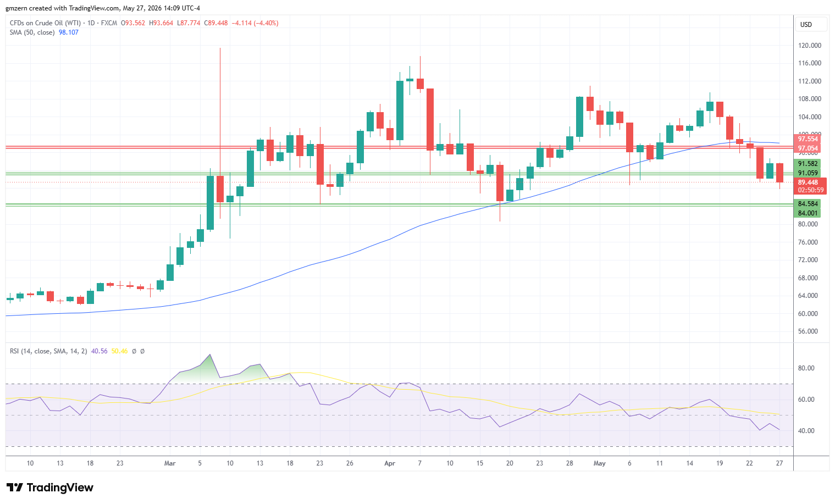
Task: Click the 112.000 price axis label
Action: point(810,81)
